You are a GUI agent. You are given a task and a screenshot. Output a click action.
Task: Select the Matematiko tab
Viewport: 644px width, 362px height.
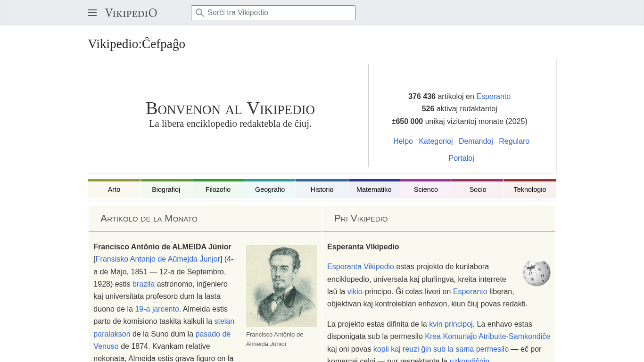pos(374,189)
